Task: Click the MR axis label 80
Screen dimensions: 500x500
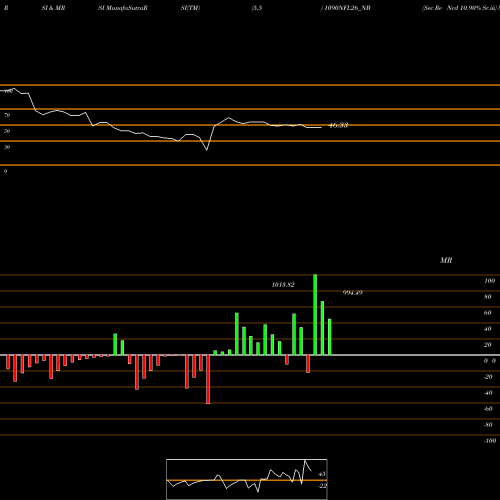Action: click(x=488, y=297)
